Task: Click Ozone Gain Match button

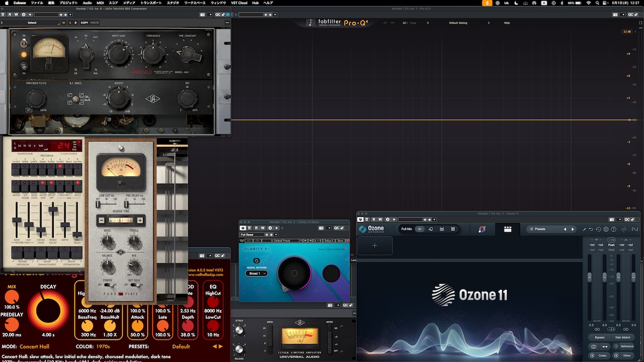Action: [x=623, y=337]
